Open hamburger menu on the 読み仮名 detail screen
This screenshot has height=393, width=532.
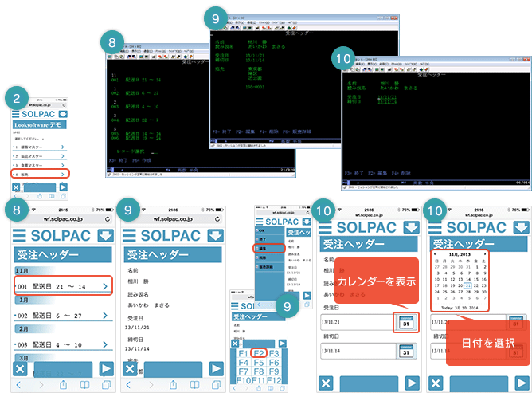[129, 235]
